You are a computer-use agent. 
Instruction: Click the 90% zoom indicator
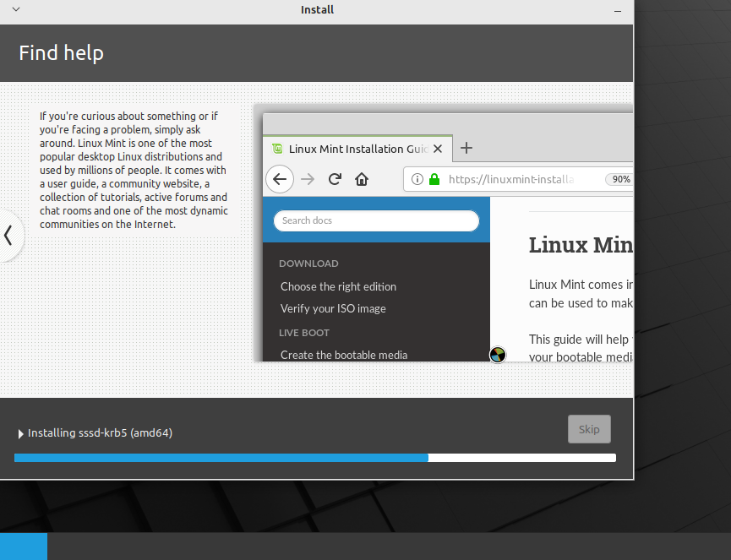click(620, 179)
